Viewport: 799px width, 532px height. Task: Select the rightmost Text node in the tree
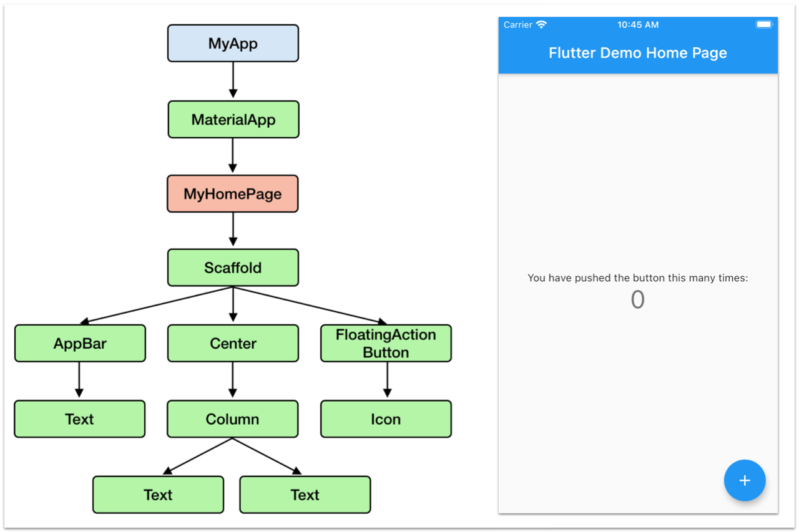305,495
